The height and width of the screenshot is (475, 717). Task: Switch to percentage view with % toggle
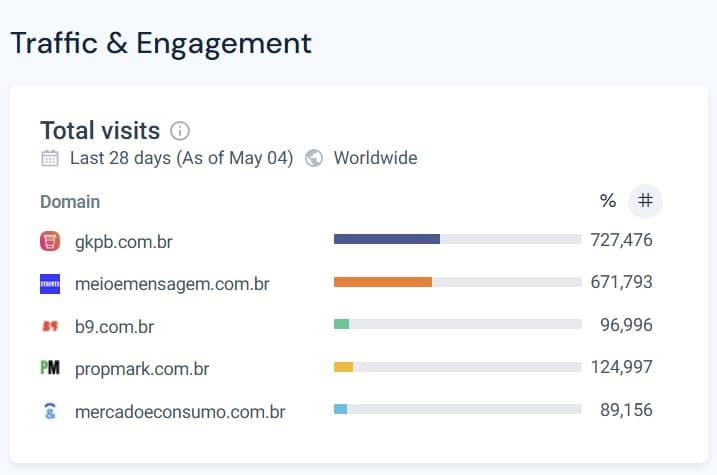click(608, 201)
